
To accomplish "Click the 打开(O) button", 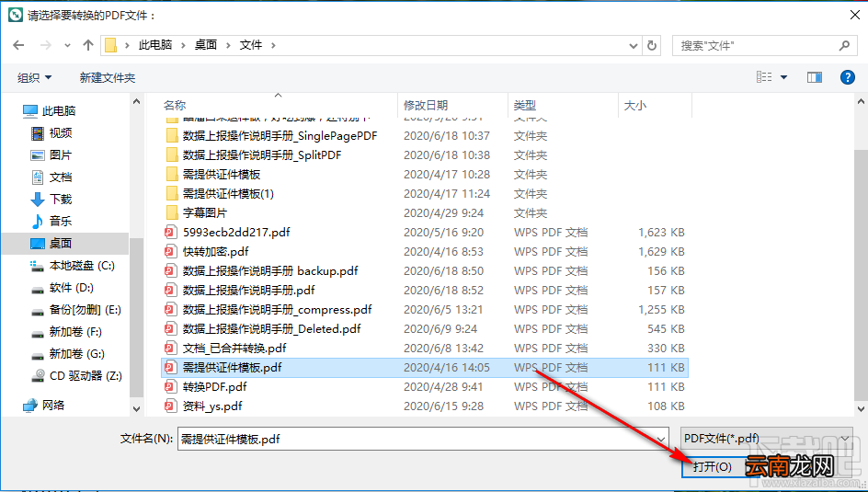I will [713, 467].
